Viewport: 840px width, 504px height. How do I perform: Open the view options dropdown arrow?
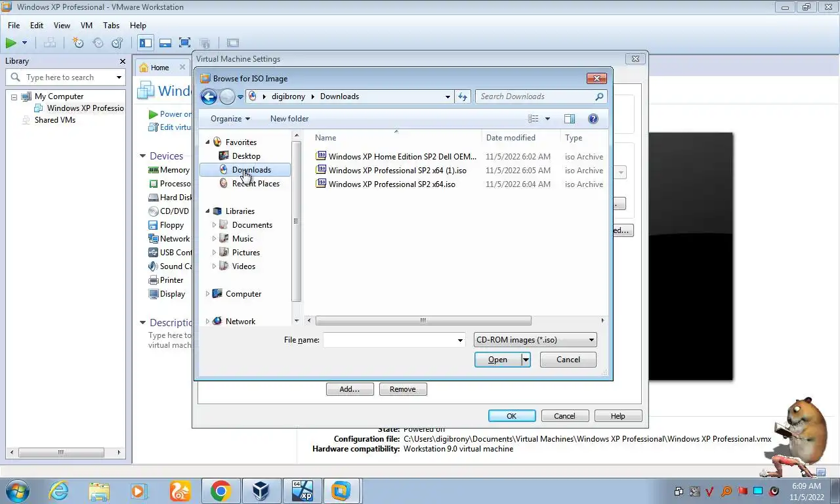[547, 119]
